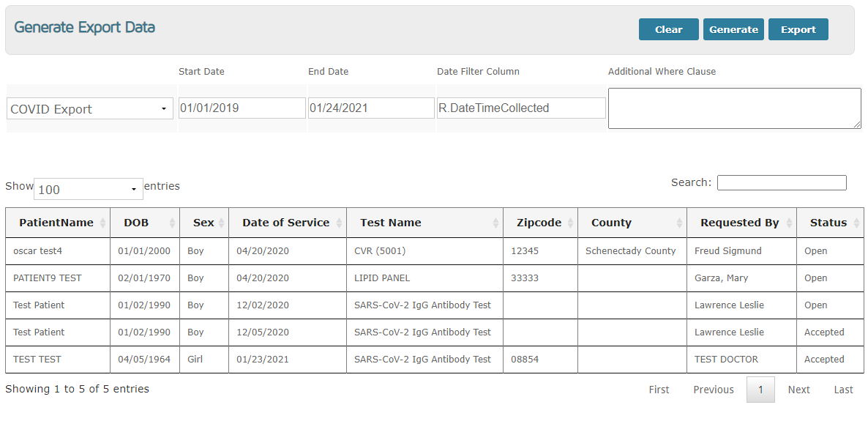Sort table by PatientName column arrows
Viewport: 868px width, 424px height.
point(102,223)
